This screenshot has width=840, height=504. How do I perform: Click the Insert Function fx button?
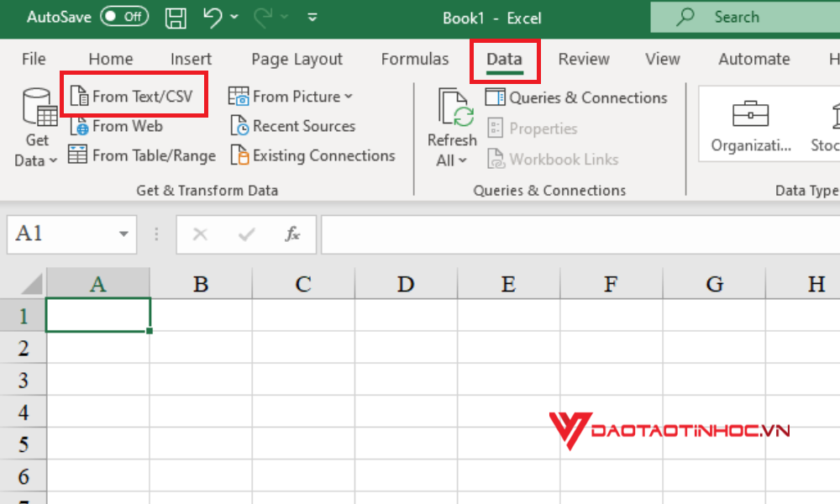tap(291, 234)
